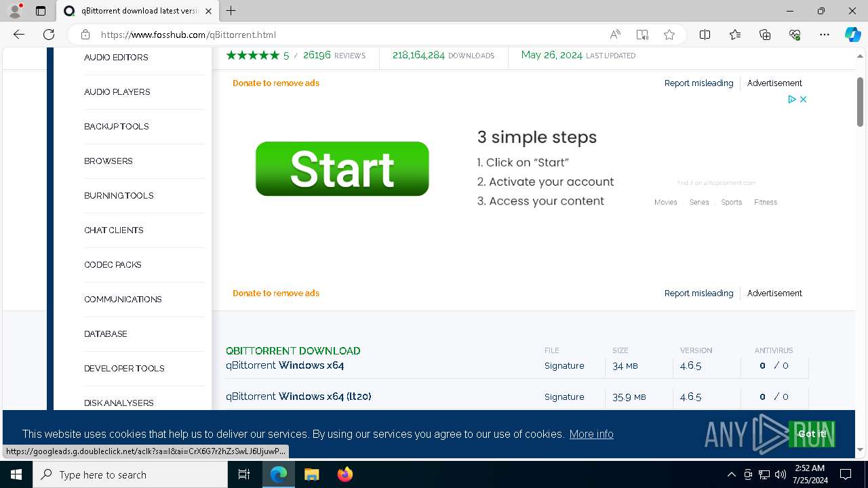Open the Communications category
The width and height of the screenshot is (868, 488).
123,300
